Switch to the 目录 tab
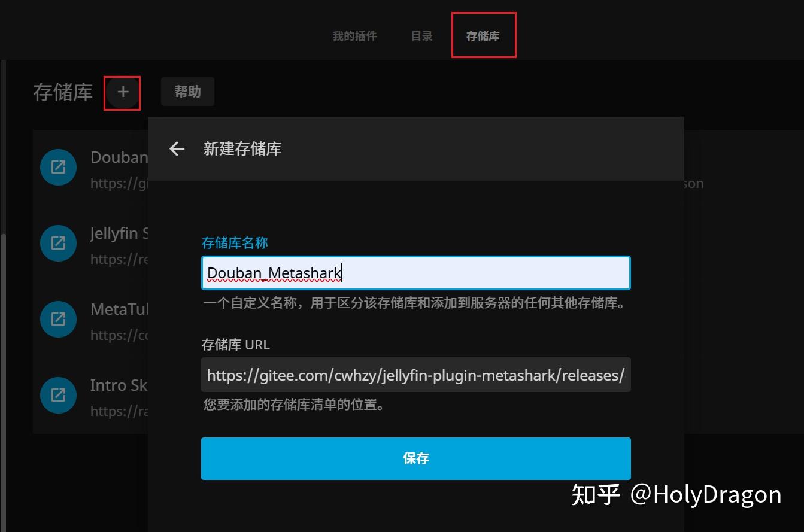The height and width of the screenshot is (532, 804). point(421,36)
